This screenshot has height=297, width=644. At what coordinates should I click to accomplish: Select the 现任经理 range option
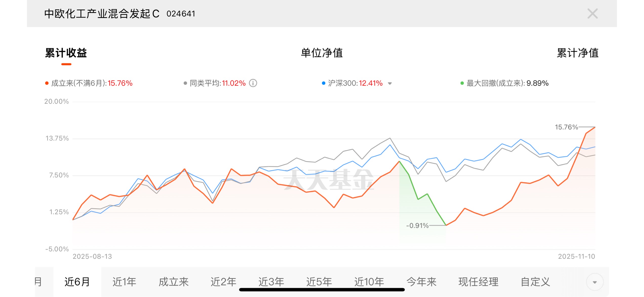click(x=478, y=282)
